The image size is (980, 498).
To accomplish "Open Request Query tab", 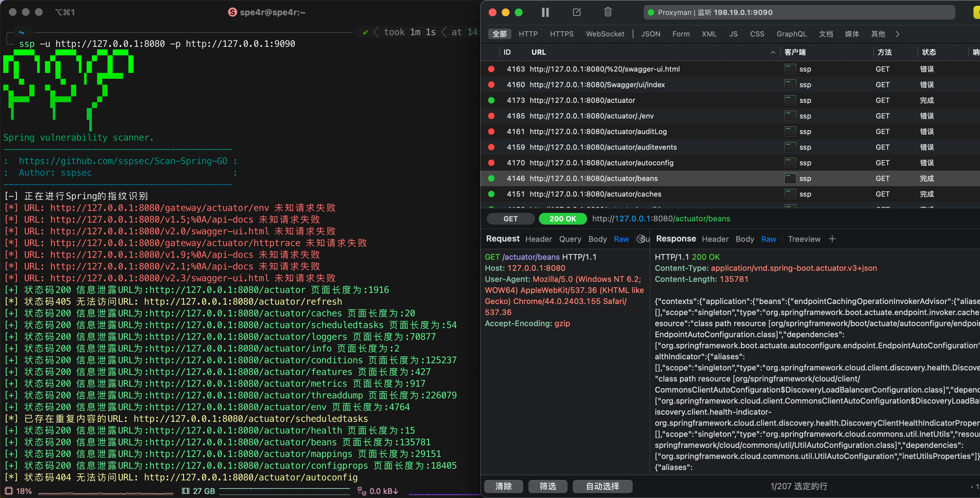I will click(x=570, y=239).
